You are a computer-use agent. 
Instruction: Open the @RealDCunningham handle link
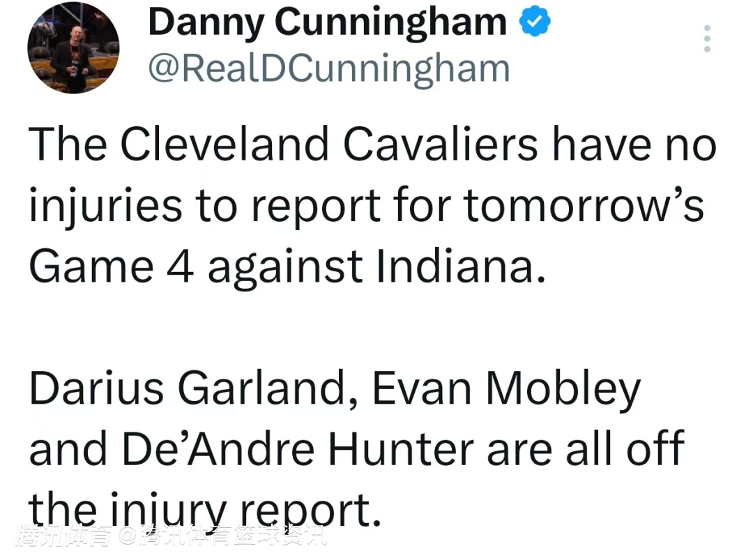(x=329, y=70)
